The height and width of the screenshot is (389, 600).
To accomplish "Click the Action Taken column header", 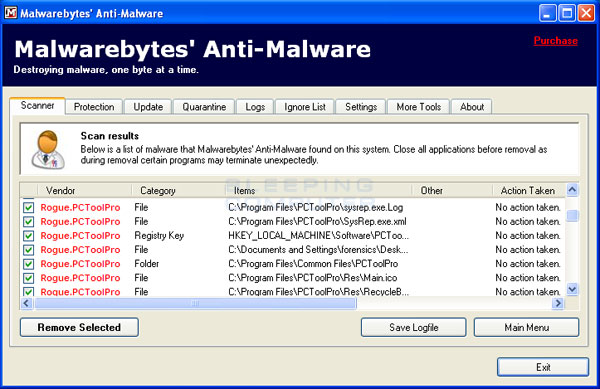I will [529, 190].
